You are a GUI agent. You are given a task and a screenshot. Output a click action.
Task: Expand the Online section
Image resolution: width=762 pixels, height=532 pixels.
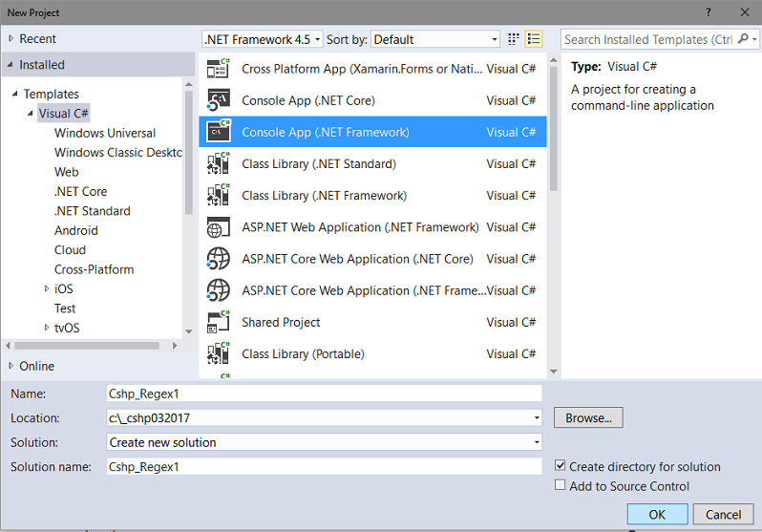[11, 366]
